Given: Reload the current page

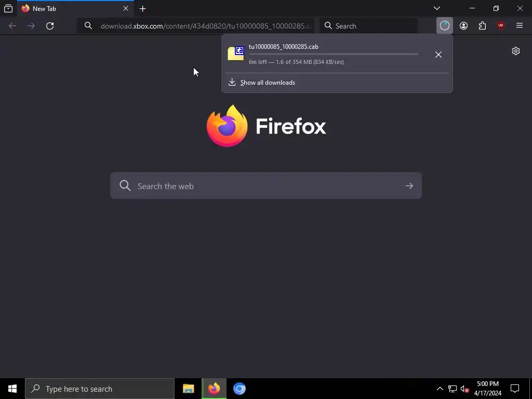Looking at the screenshot, I should (x=50, y=26).
